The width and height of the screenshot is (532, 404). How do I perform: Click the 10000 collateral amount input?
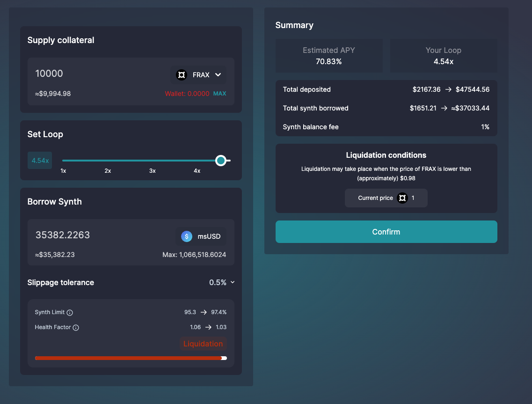point(49,73)
